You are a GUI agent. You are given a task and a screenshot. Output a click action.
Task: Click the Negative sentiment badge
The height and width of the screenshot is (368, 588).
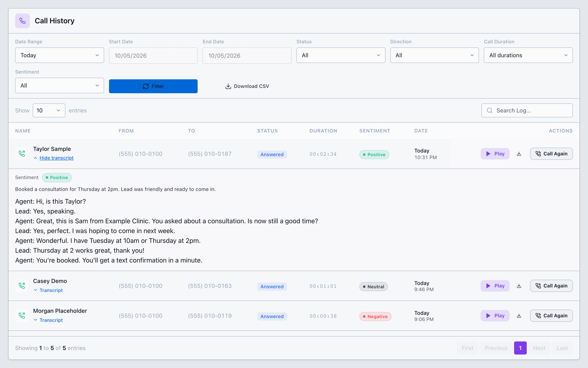point(375,316)
